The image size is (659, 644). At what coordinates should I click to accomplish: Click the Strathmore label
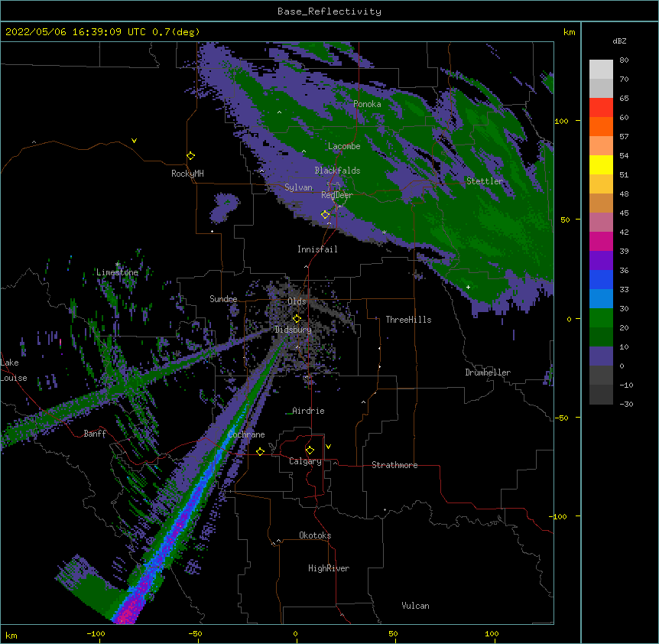394,465
